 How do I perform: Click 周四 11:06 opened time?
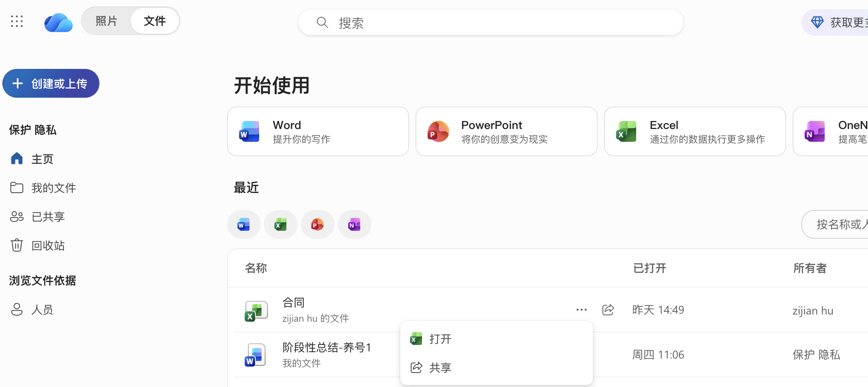(x=658, y=355)
